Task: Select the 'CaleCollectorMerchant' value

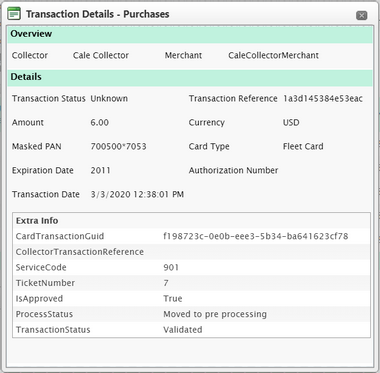Action: click(273, 55)
